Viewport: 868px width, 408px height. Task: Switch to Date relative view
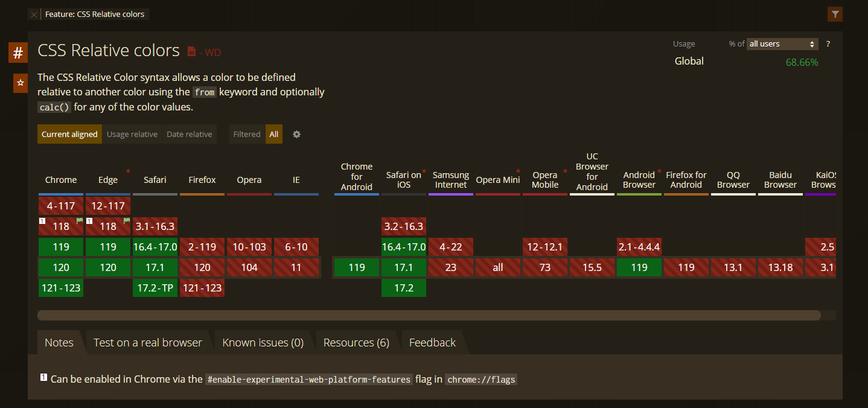point(190,134)
